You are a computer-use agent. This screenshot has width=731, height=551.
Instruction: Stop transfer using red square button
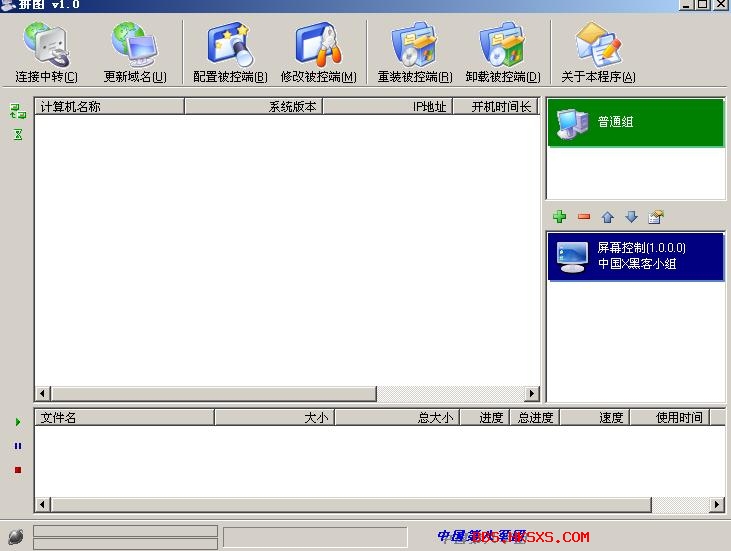click(18, 470)
